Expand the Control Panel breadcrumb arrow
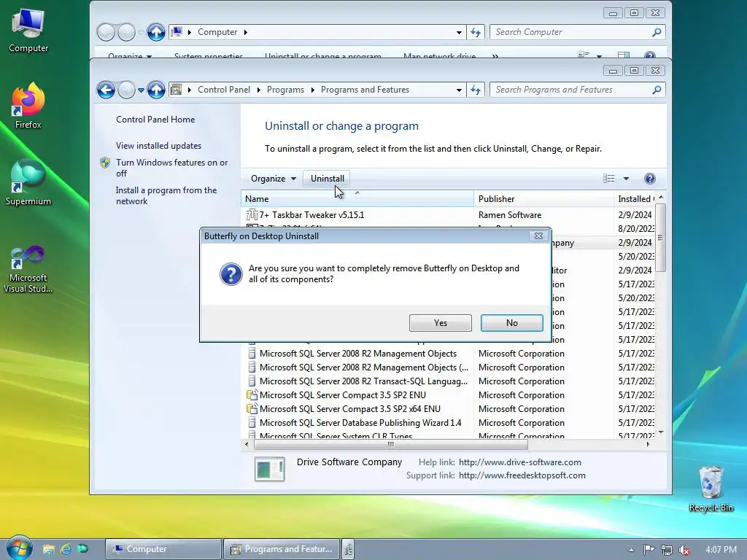The image size is (747, 560). (x=259, y=90)
